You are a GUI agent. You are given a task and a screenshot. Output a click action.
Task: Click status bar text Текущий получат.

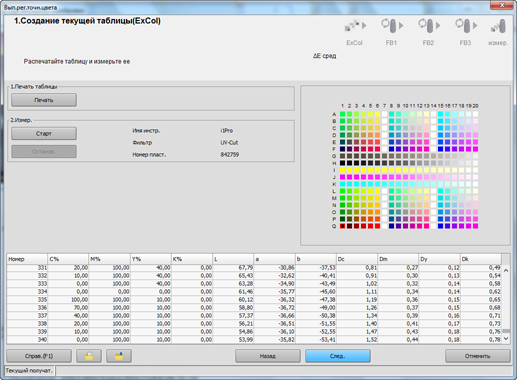29,371
